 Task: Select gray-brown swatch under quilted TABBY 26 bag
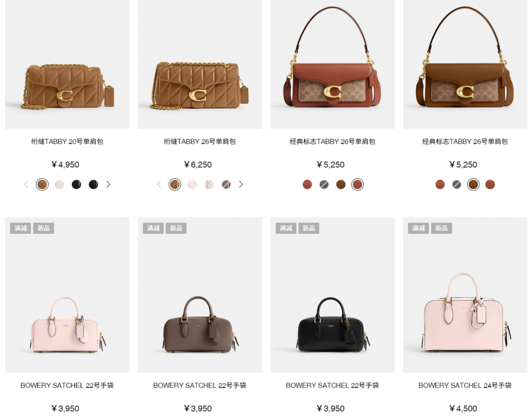point(226,185)
